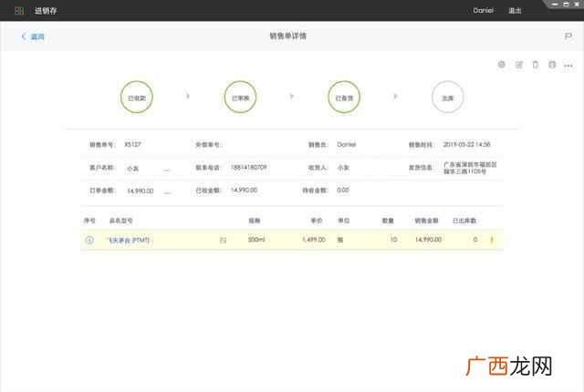Image resolution: width=584 pixels, height=392 pixels.
Task: Click the 已审核 status circle
Action: [x=240, y=98]
